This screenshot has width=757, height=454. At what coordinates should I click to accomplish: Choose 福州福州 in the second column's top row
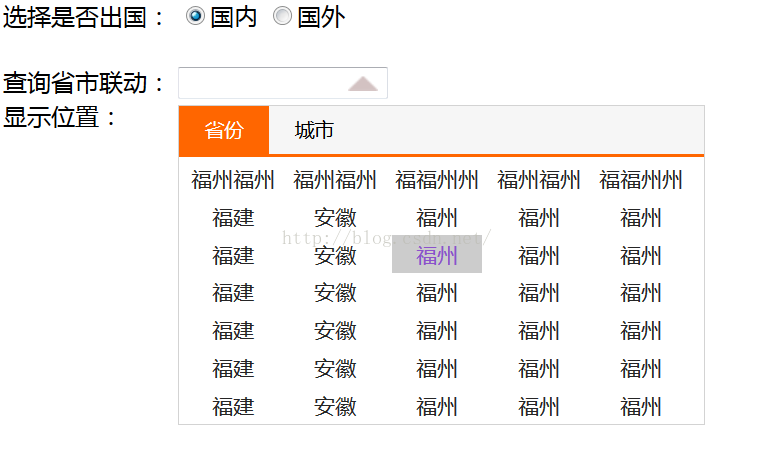coord(335,180)
